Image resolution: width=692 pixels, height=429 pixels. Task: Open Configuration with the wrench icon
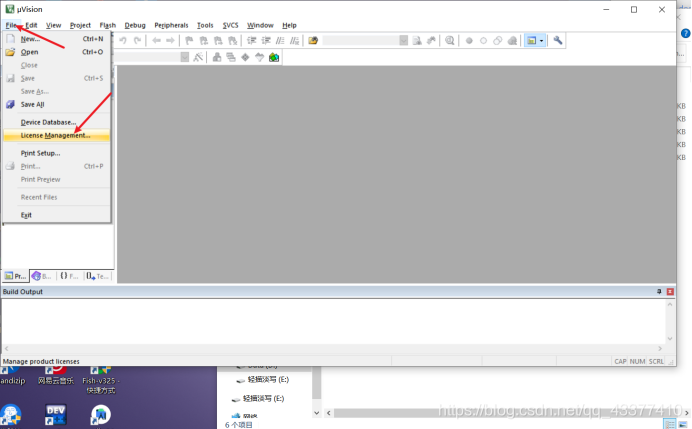pyautogui.click(x=558, y=41)
